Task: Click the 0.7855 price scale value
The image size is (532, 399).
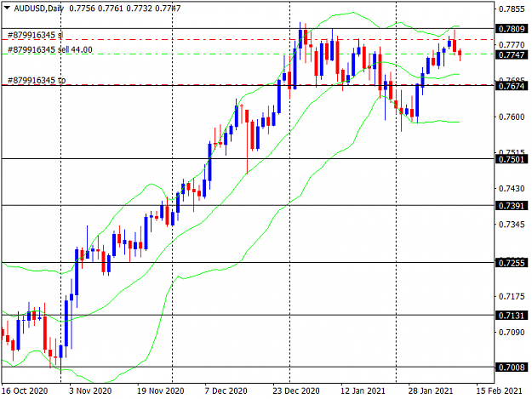Action: pyautogui.click(x=512, y=9)
